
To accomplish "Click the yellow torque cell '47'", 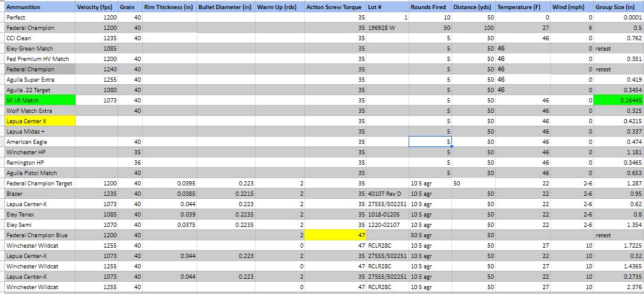I will coord(335,235).
